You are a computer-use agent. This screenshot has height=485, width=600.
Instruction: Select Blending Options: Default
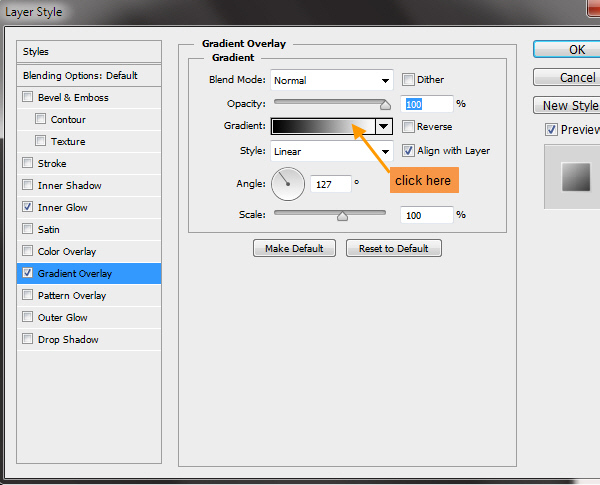80,76
